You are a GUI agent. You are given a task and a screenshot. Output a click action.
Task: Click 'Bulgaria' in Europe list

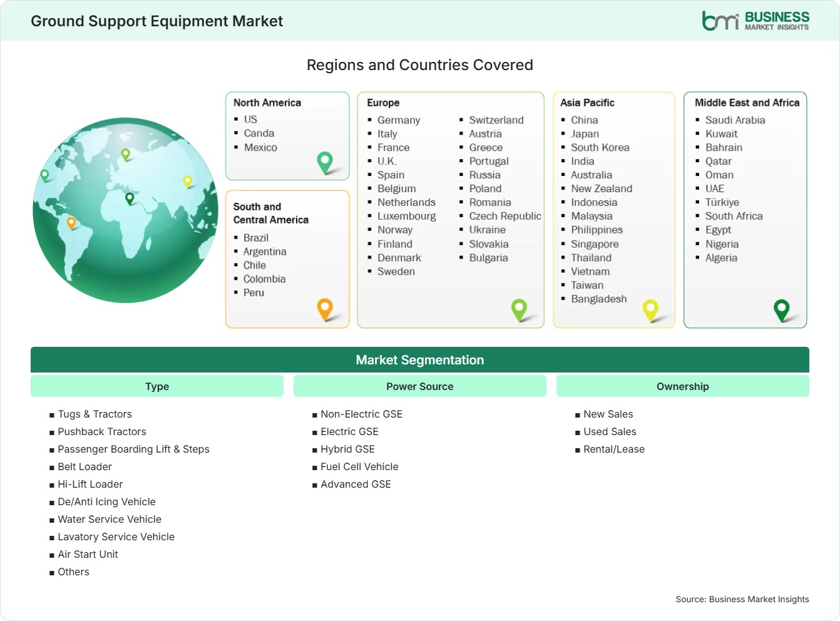pyautogui.click(x=488, y=258)
